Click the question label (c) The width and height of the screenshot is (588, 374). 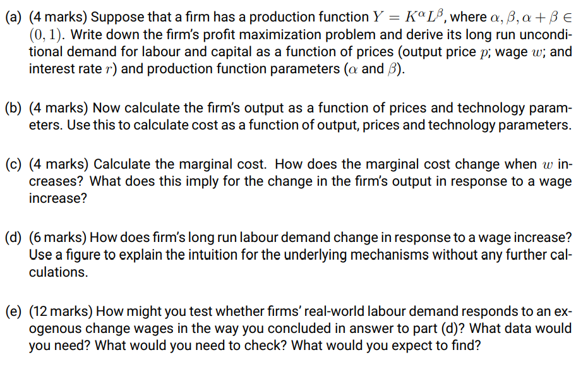tap(13, 164)
